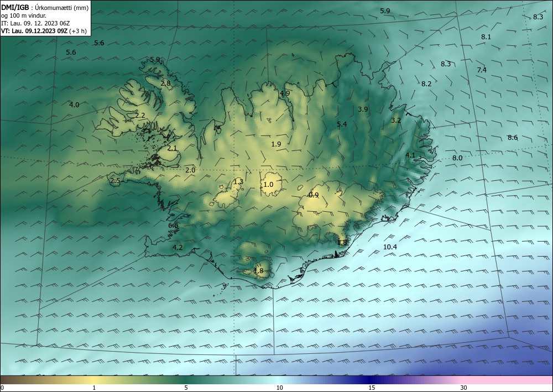Screen dimensions: 553x392
Task: Click the 2.2 value on the map
Action: (140, 115)
